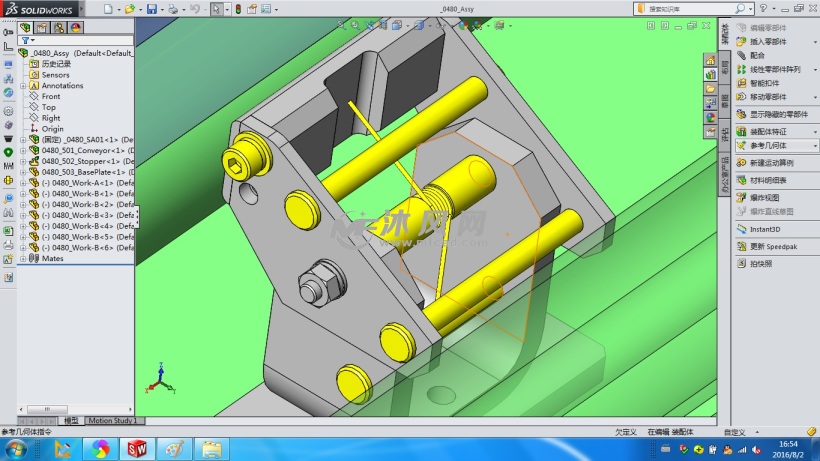The width and height of the screenshot is (820, 461).
Task: Open the DisplayManager tab with color ball
Action: click(x=77, y=27)
